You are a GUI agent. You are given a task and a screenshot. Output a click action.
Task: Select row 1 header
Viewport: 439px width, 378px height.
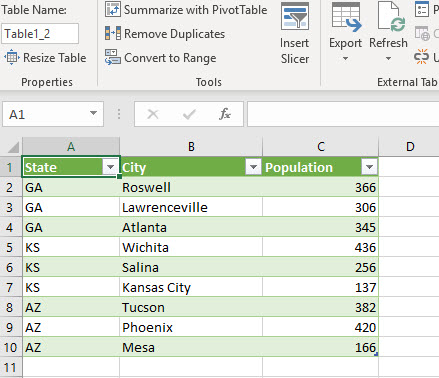coord(10,167)
